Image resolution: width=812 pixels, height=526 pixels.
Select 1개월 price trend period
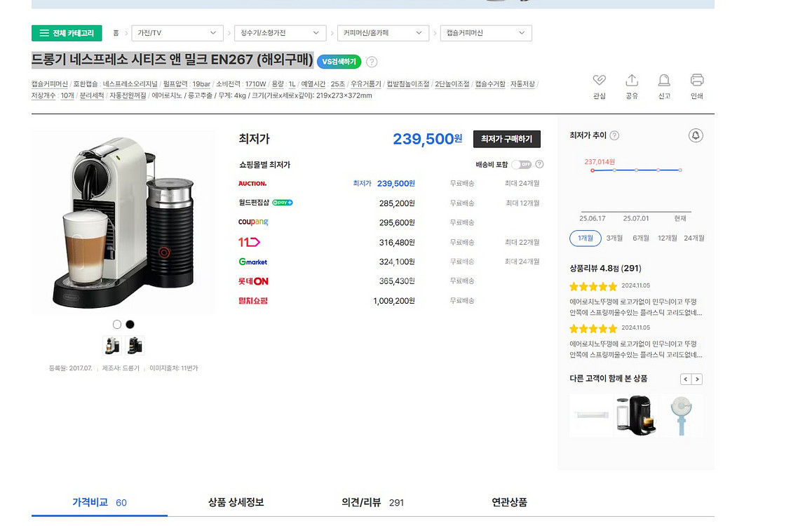pos(586,238)
